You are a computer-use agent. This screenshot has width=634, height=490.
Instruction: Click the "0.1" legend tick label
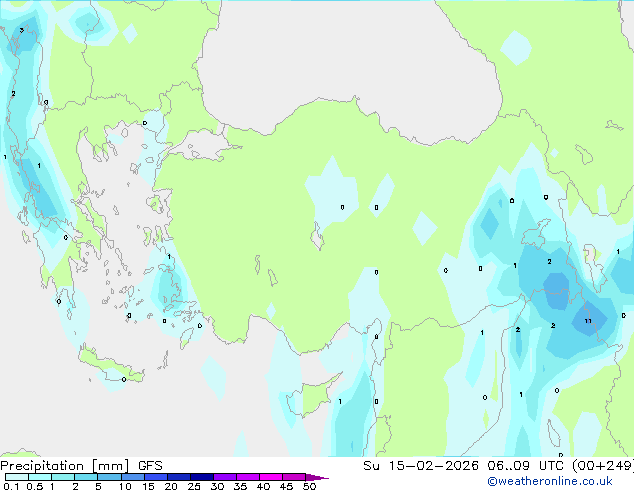tap(11, 486)
